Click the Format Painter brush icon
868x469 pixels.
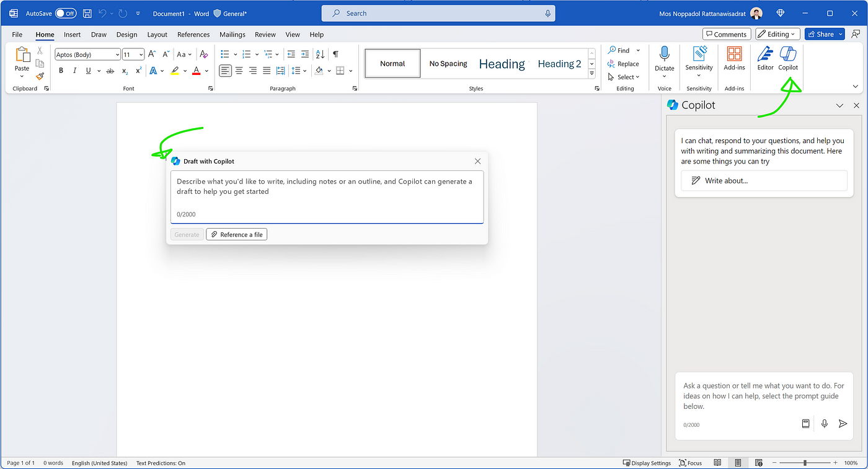pos(40,77)
